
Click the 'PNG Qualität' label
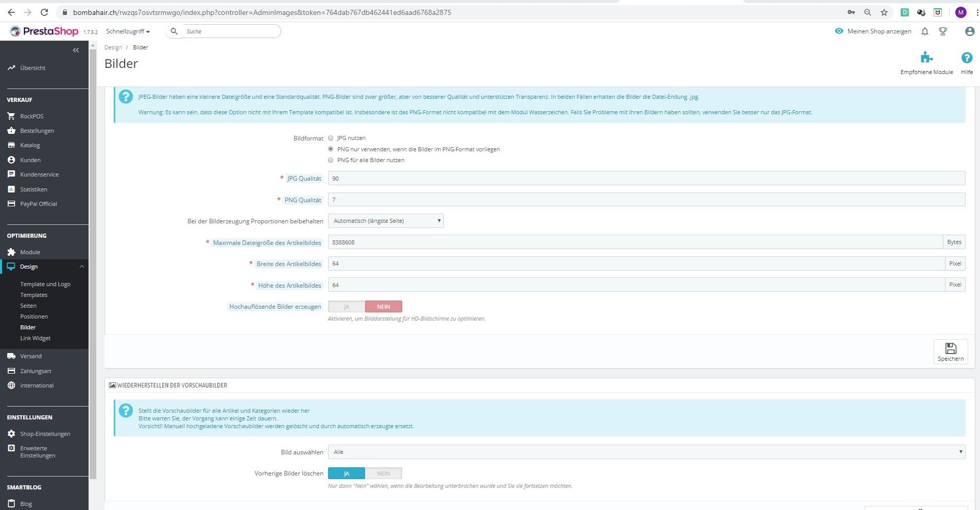click(303, 200)
